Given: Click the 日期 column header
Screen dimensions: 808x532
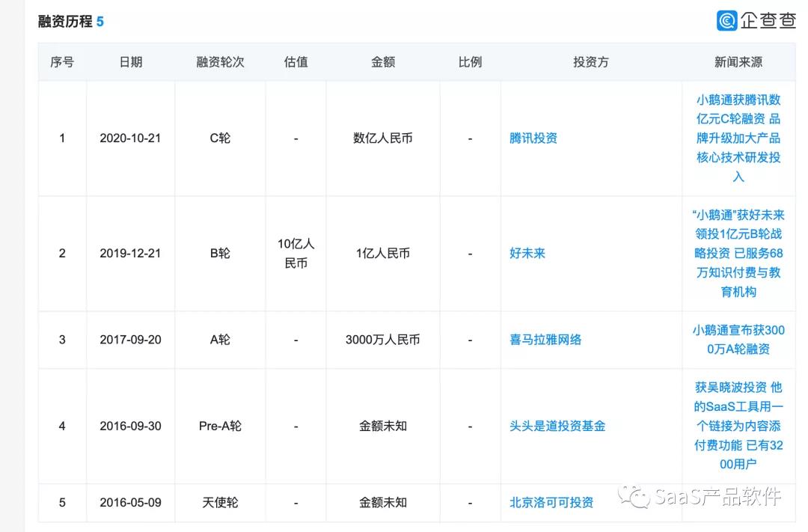Looking at the screenshot, I should click(130, 62).
